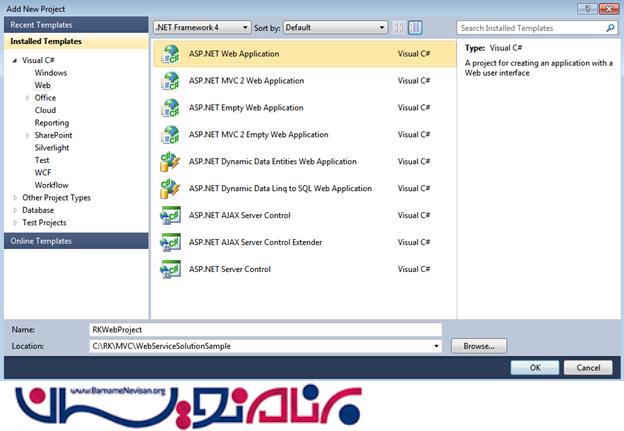Click the ASP.NET MVC 2 Web Application icon
This screenshot has height=431, width=624.
(x=170, y=81)
